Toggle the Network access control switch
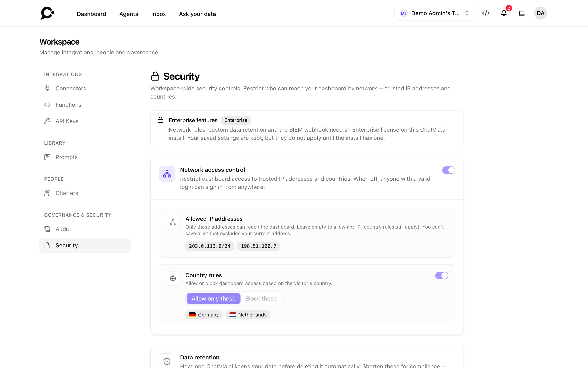588x368 pixels. pos(449,170)
